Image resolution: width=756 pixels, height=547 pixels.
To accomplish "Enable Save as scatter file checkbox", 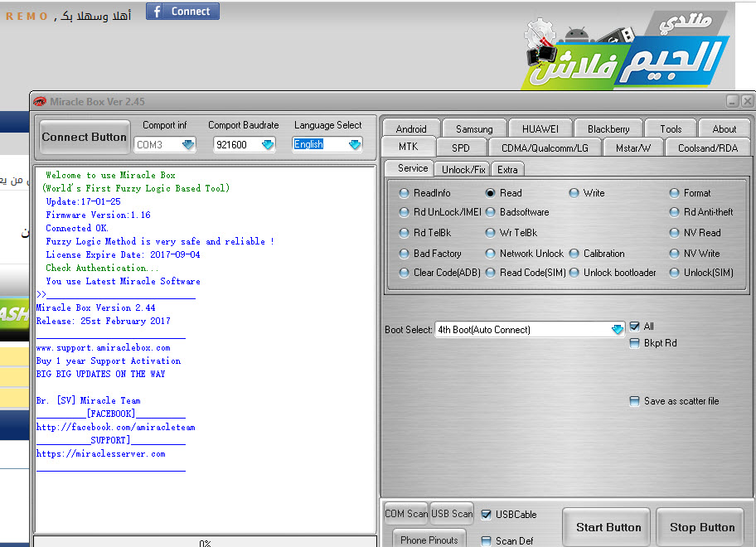I will tap(634, 401).
